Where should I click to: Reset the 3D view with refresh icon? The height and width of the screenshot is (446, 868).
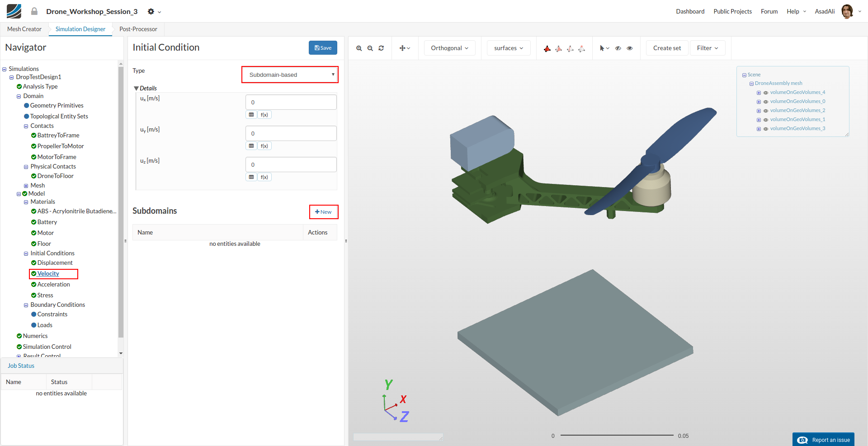[381, 48]
